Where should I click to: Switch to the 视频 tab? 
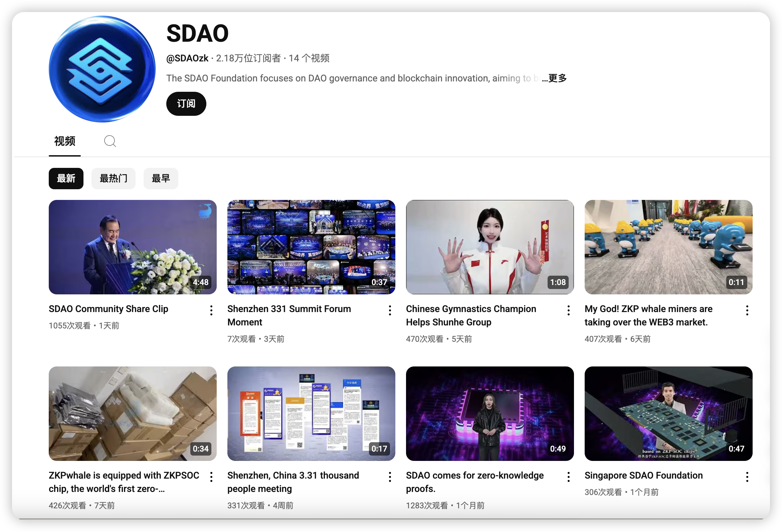point(64,141)
